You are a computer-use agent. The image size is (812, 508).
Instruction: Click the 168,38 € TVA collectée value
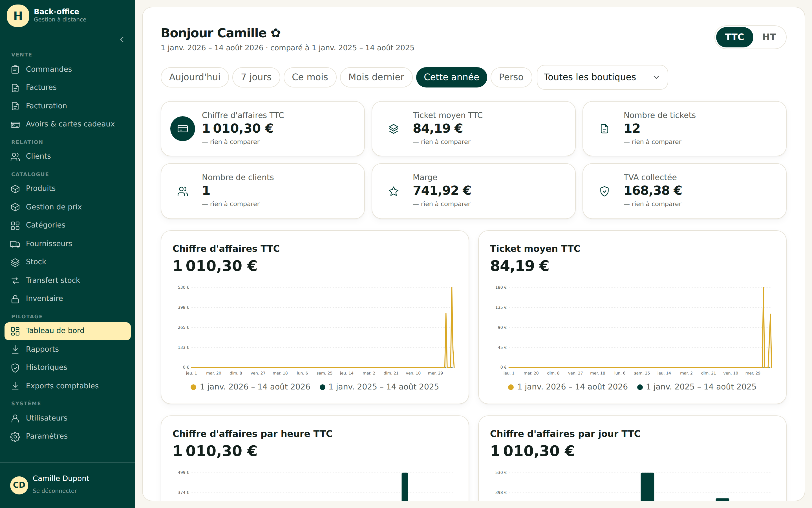653,191
